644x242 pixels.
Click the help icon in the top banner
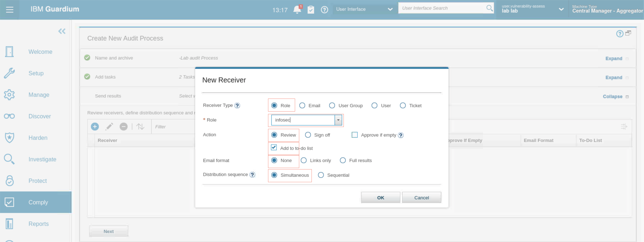pyautogui.click(x=324, y=10)
